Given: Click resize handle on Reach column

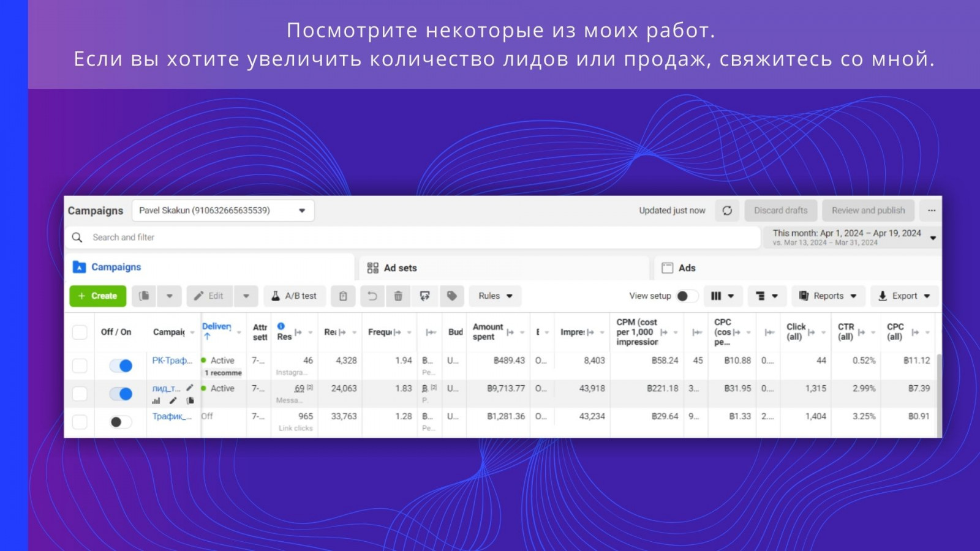Looking at the screenshot, I should [x=342, y=332].
